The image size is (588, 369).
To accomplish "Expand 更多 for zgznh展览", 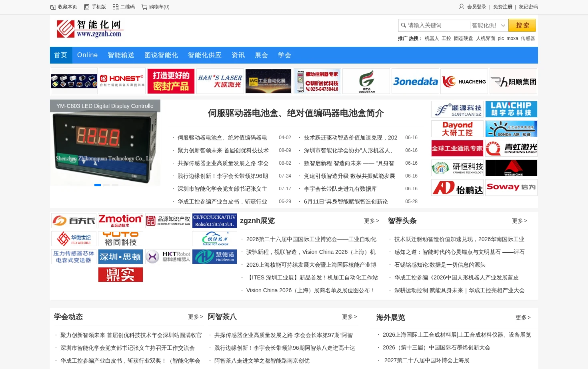I will [371, 221].
